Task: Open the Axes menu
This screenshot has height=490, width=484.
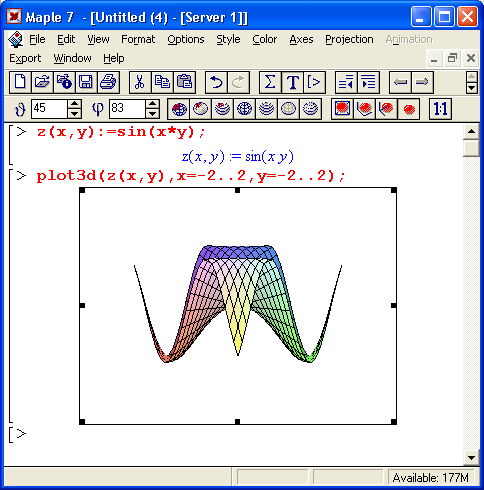Action: click(301, 39)
